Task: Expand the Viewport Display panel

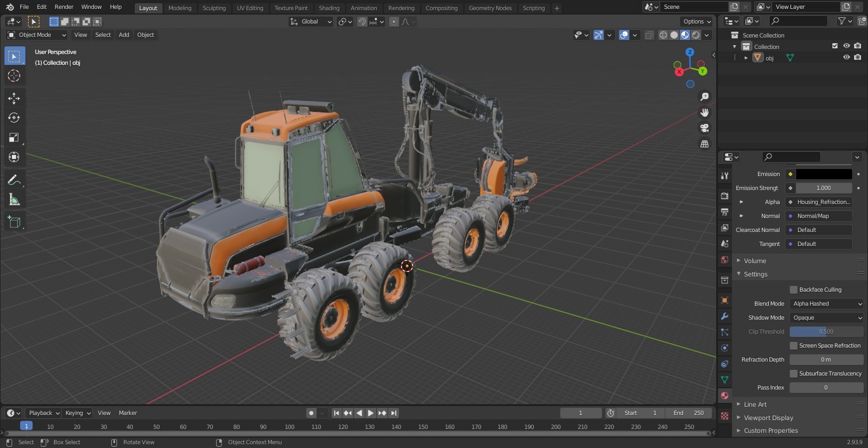Action: 768,417
